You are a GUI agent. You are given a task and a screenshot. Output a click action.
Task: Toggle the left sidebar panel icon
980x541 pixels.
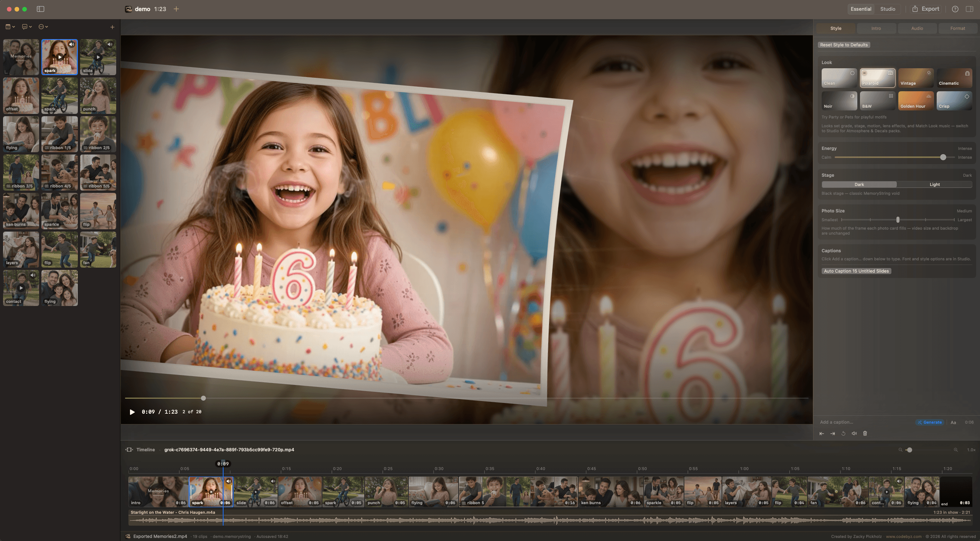pyautogui.click(x=40, y=9)
